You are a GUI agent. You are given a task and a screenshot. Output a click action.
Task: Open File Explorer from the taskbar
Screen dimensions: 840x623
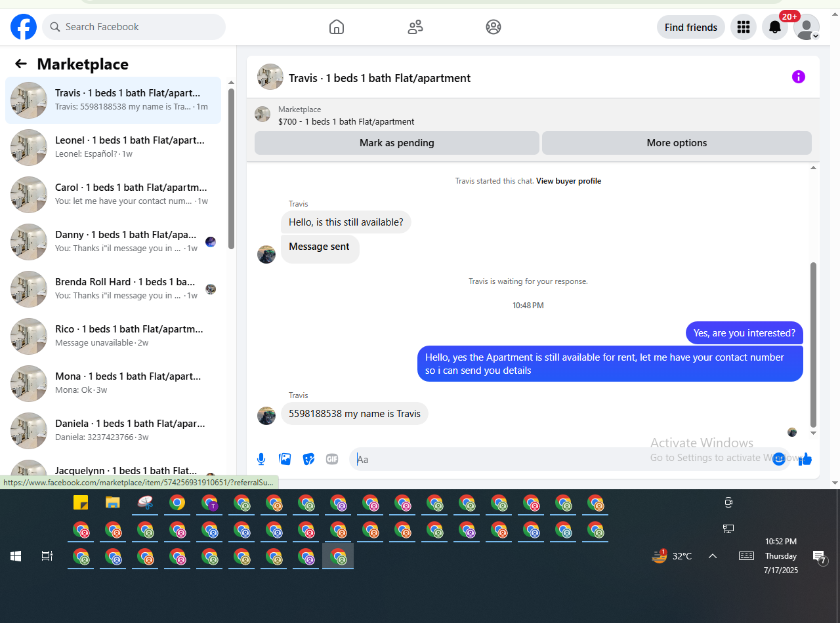pyautogui.click(x=113, y=503)
